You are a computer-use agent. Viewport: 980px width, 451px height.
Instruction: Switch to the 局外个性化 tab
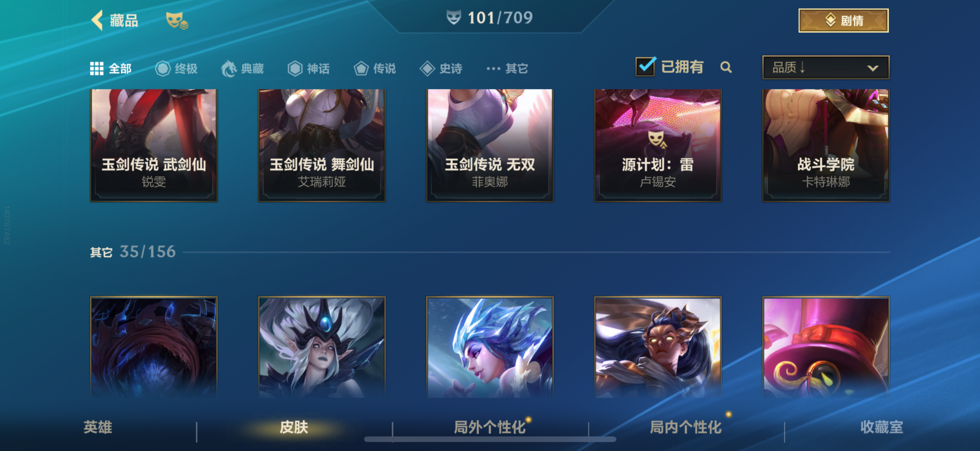490,427
